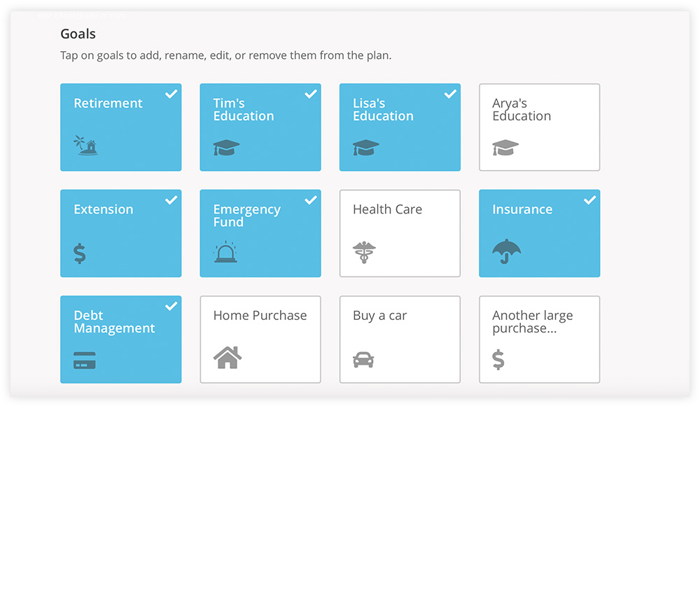The width and height of the screenshot is (700, 595).
Task: Click the alarm siren icon on Emergency Fund
Action: click(x=225, y=252)
